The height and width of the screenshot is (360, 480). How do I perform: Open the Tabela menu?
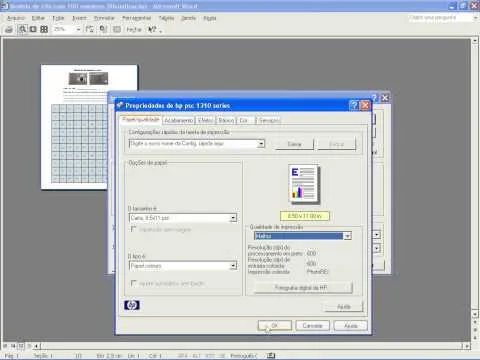tap(166, 18)
